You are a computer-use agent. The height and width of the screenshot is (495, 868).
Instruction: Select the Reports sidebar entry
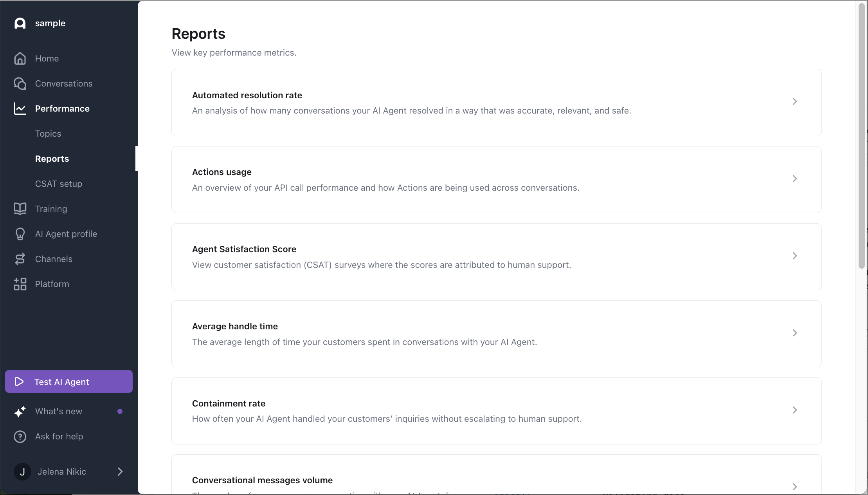click(x=52, y=158)
